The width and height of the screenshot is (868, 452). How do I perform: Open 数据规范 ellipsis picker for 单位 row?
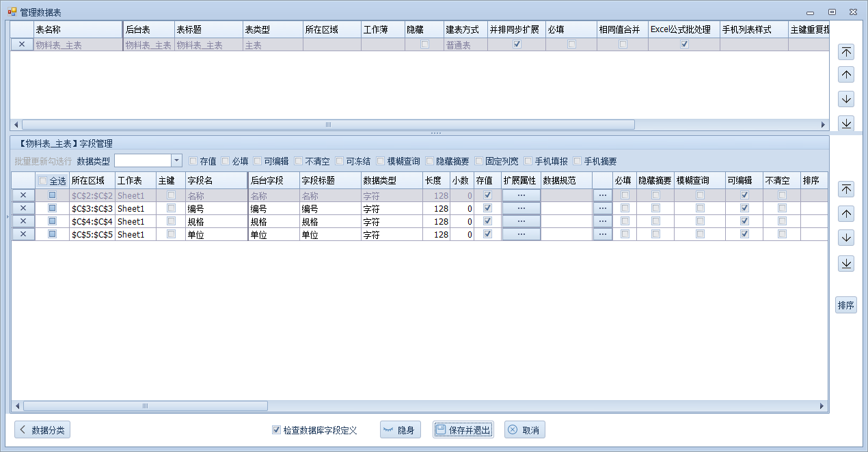(x=602, y=234)
